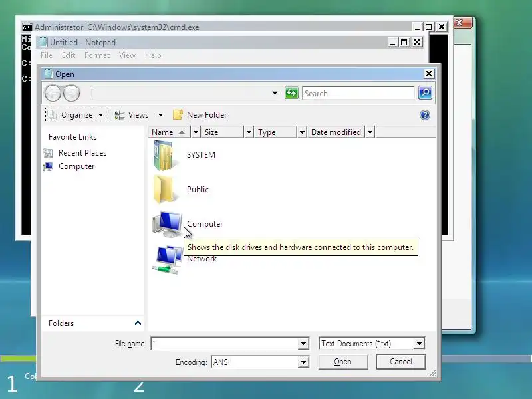The width and height of the screenshot is (532, 399).
Task: Open the Encoding ANSI dropdown
Action: click(x=303, y=362)
